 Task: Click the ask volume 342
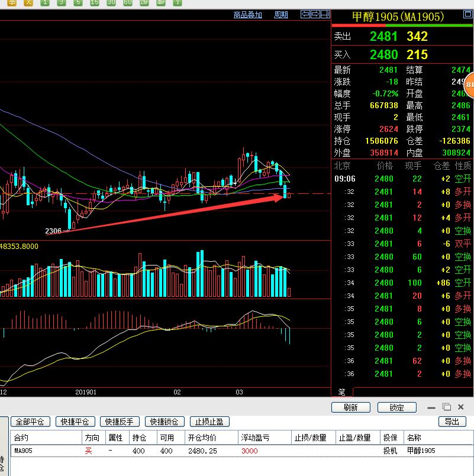pyautogui.click(x=417, y=37)
